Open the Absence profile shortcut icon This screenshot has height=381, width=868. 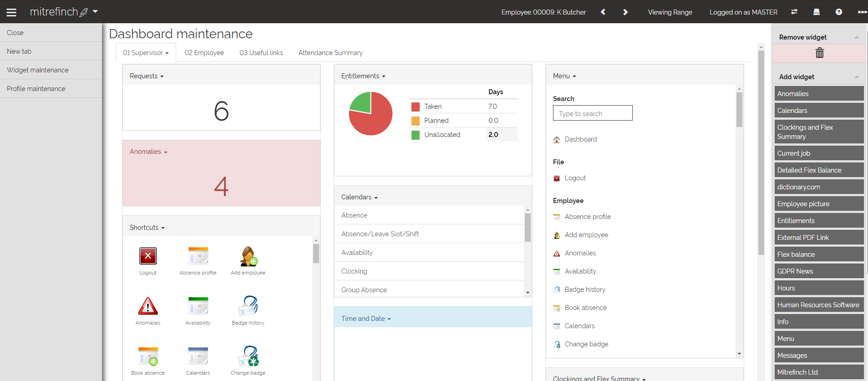coord(198,256)
